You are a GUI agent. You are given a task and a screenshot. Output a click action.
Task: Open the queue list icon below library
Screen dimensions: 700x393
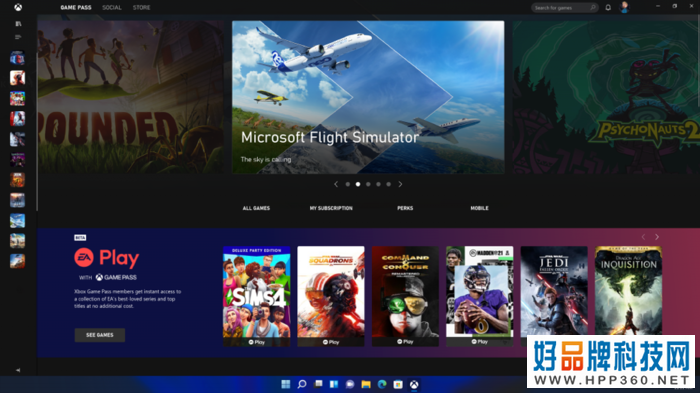click(x=18, y=37)
